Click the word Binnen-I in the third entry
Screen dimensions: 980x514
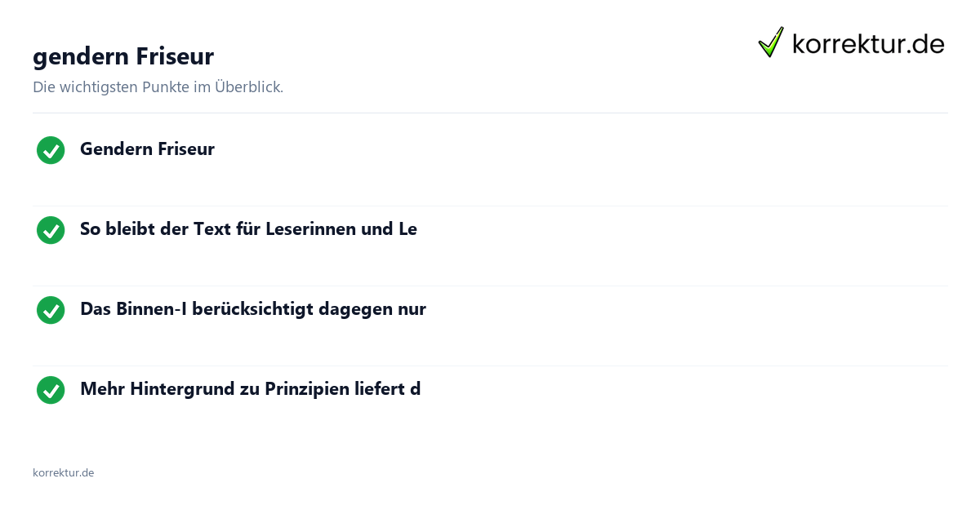[145, 309]
